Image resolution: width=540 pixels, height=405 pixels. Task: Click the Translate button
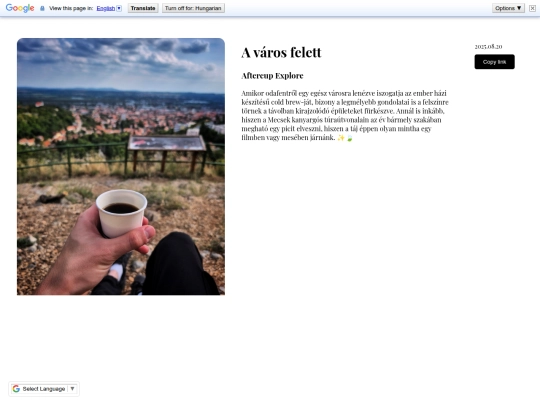pos(143,8)
